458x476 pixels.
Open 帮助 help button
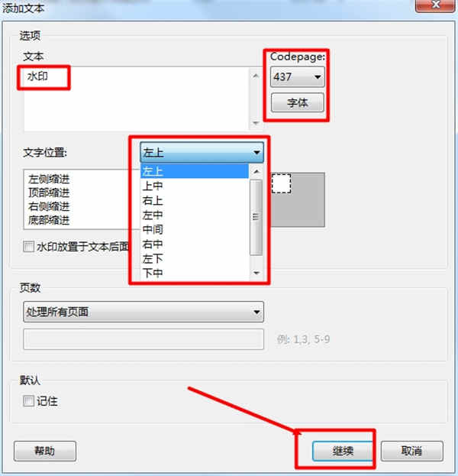click(45, 451)
